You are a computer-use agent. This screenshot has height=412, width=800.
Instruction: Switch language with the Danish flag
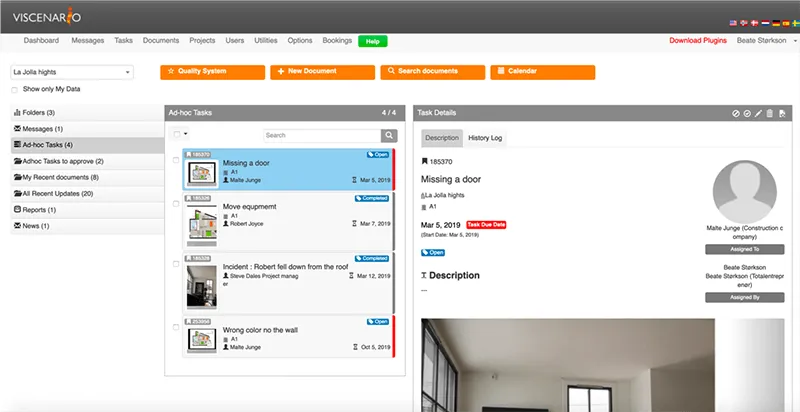pos(755,23)
